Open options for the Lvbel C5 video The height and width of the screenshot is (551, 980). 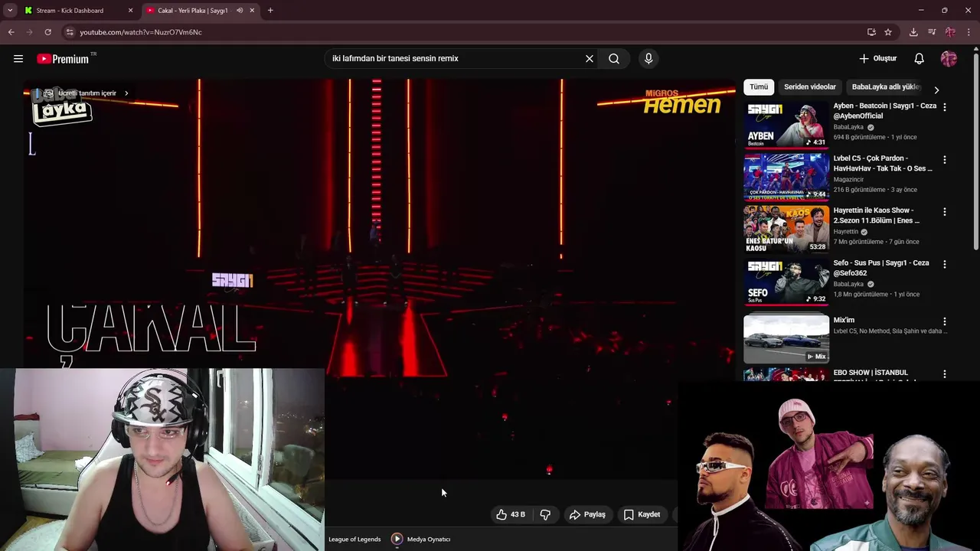pos(945,160)
